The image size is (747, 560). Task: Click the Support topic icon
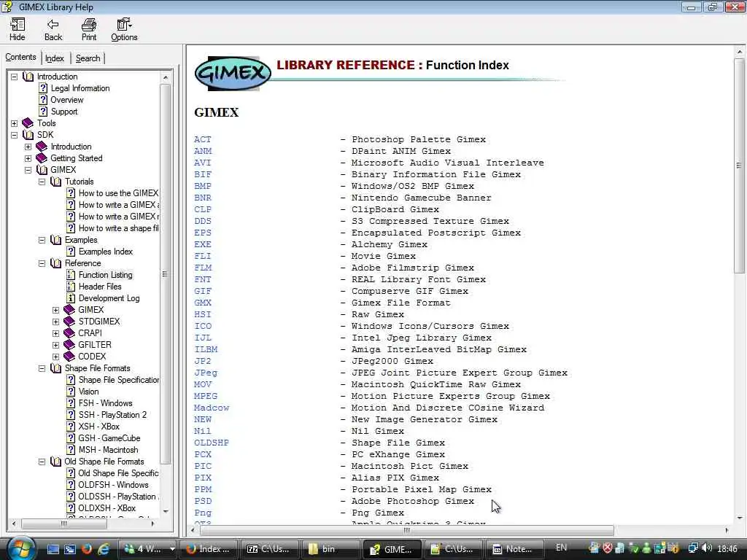[x=43, y=112]
